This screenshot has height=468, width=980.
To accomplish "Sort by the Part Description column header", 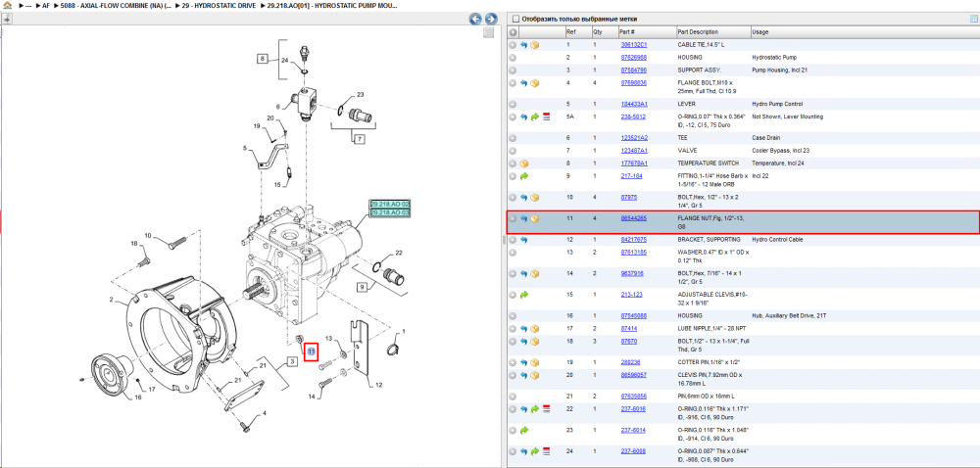I will (x=712, y=32).
